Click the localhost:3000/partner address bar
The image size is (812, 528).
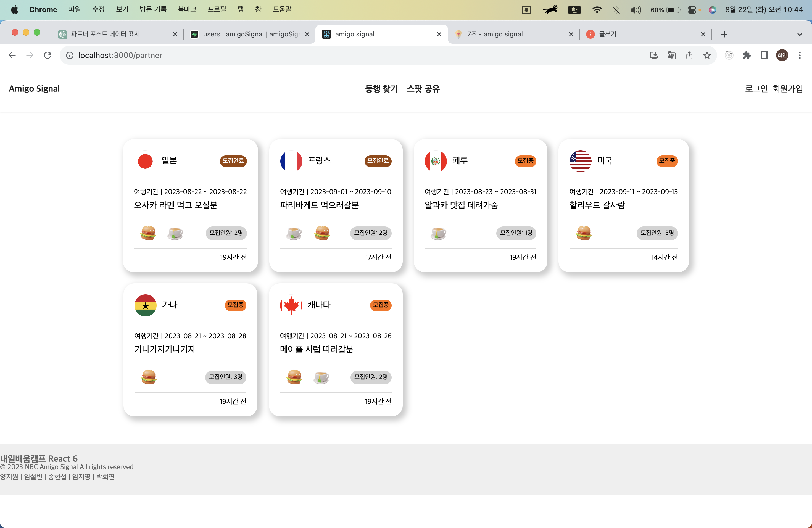click(120, 55)
